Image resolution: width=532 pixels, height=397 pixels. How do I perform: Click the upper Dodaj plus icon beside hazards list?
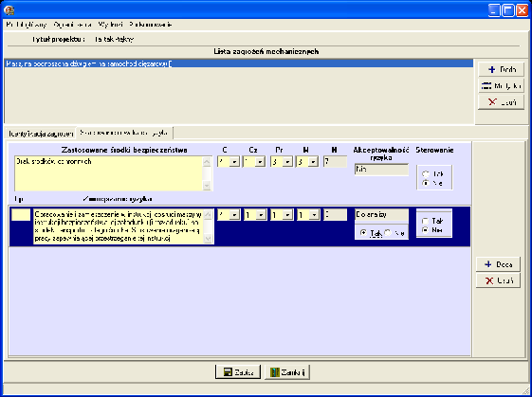point(491,69)
